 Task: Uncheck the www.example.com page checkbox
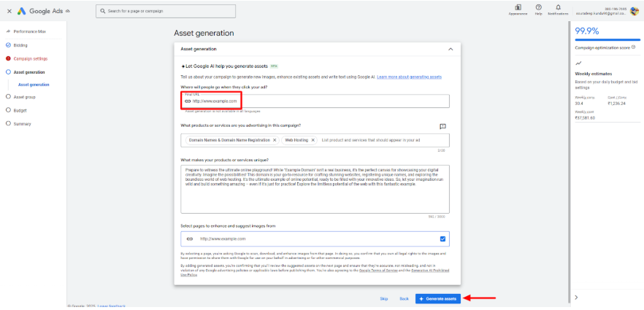click(442, 239)
